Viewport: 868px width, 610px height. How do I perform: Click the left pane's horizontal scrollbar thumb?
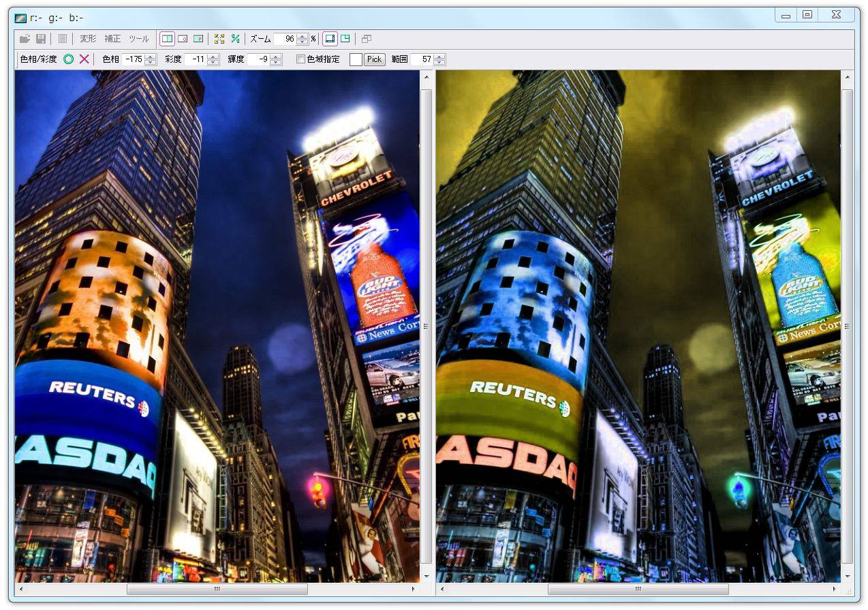pos(217,589)
